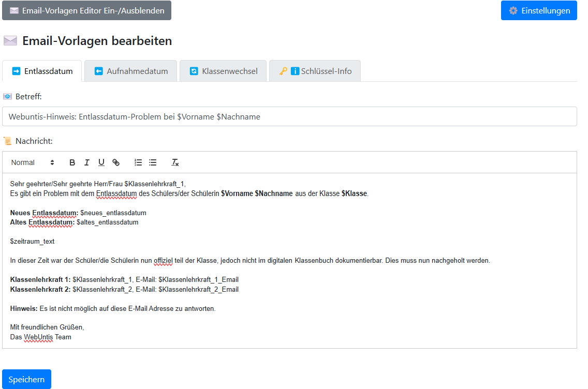Click the misspelled word 'offiziel'
Image resolution: width=588 pixels, height=389 pixels.
click(x=163, y=261)
